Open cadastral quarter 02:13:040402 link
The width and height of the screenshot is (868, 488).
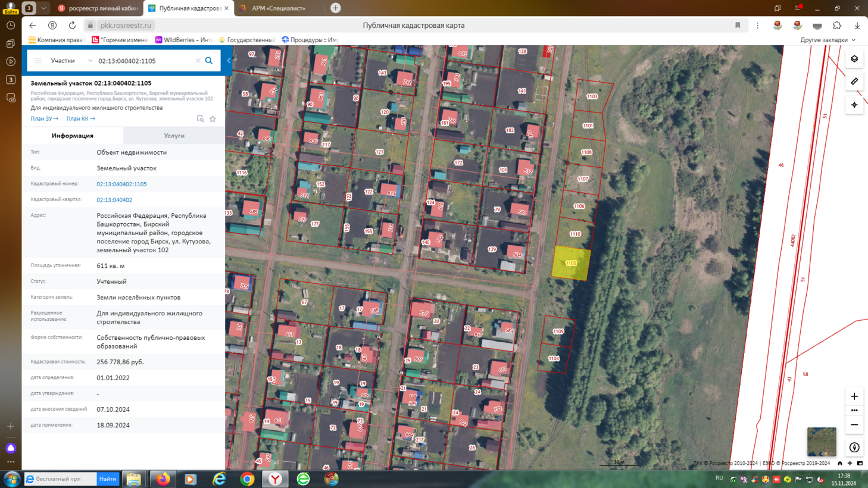(114, 200)
